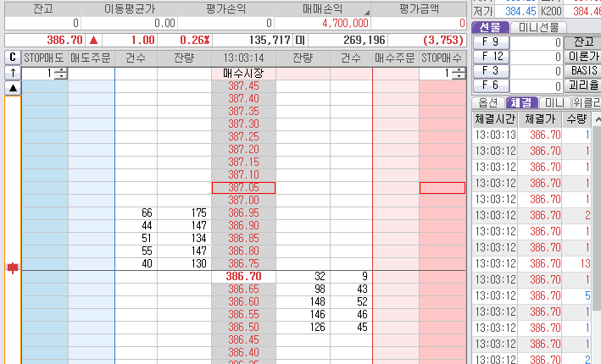Increase the STOP매도 quantity stepper
This screenshot has width=601, height=364.
tap(61, 70)
